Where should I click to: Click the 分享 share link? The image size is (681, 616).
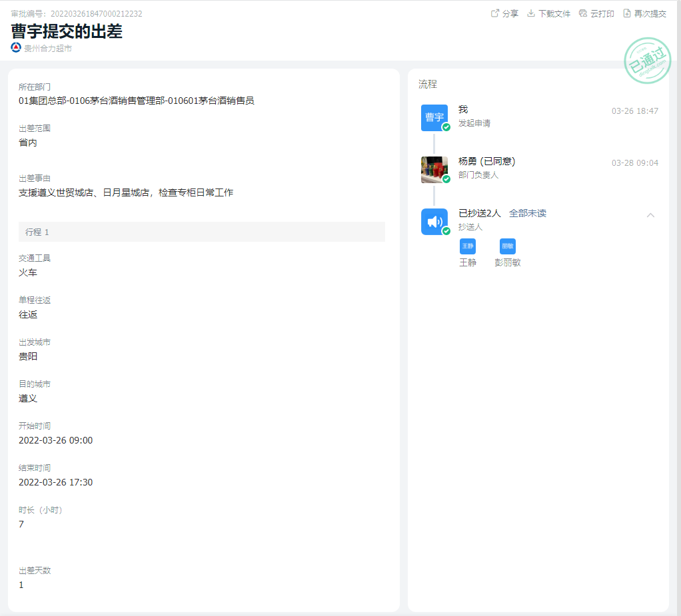(510, 14)
